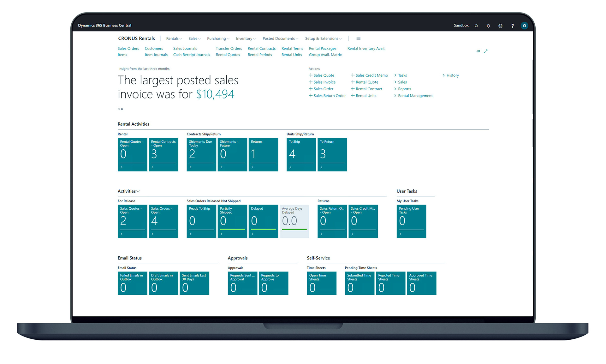The height and width of the screenshot is (364, 606).
Task: Click the notifications bell icon
Action: [x=488, y=26]
